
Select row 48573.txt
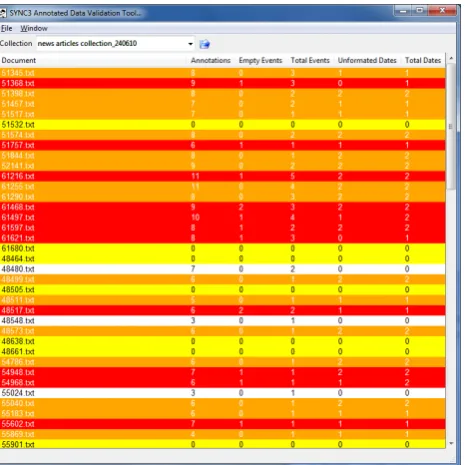point(223,331)
